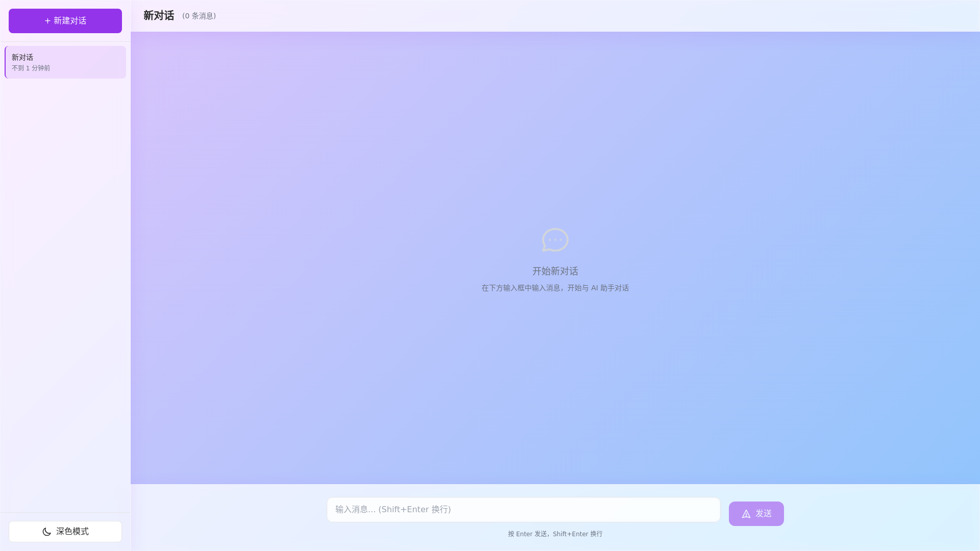Toggle 深色模式 dark mode button
This screenshot has width=980, height=551.
coord(65,532)
